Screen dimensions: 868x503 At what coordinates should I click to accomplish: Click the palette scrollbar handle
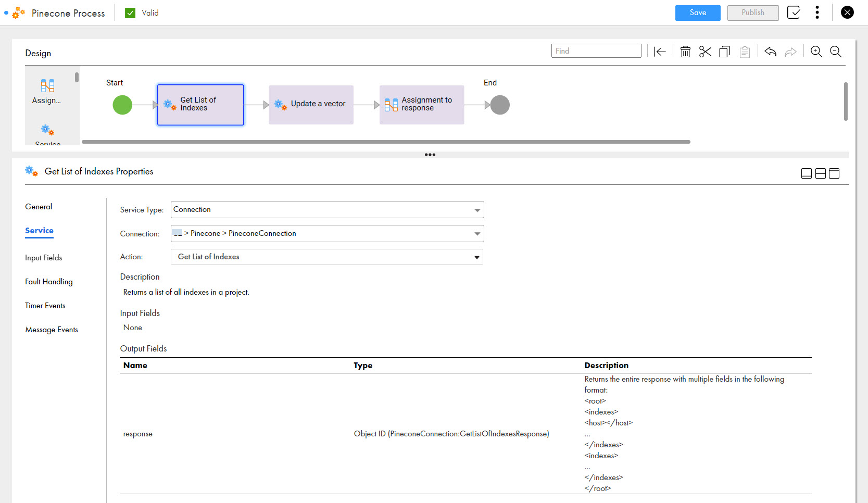pos(77,77)
